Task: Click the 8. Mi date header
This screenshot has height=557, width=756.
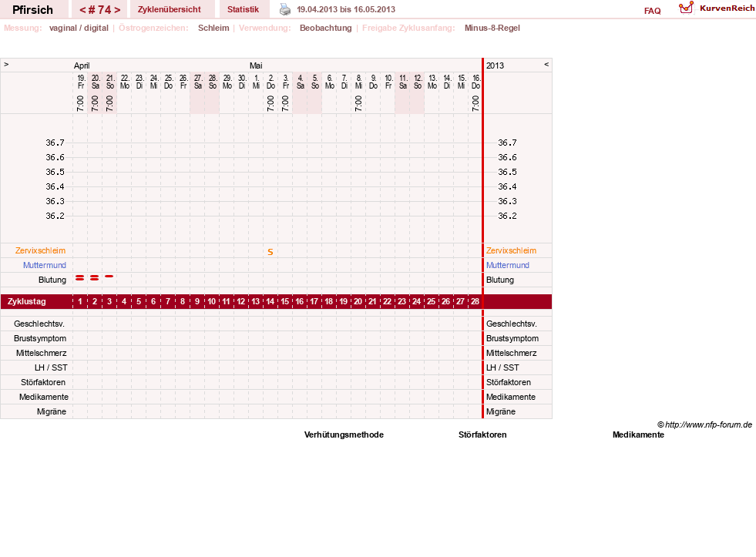Action: pos(358,82)
